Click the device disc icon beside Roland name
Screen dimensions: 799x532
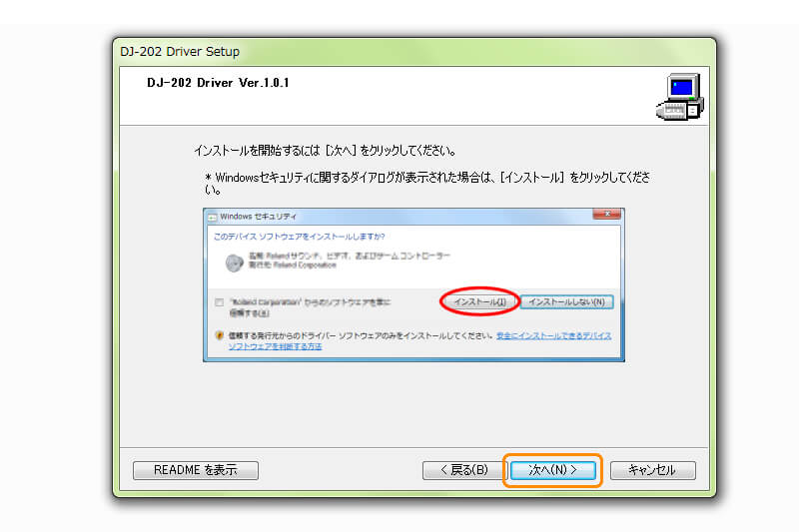point(235,263)
